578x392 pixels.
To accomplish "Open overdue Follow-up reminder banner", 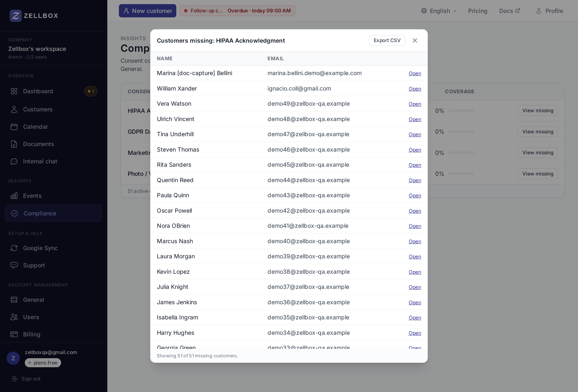I will coord(237,11).
